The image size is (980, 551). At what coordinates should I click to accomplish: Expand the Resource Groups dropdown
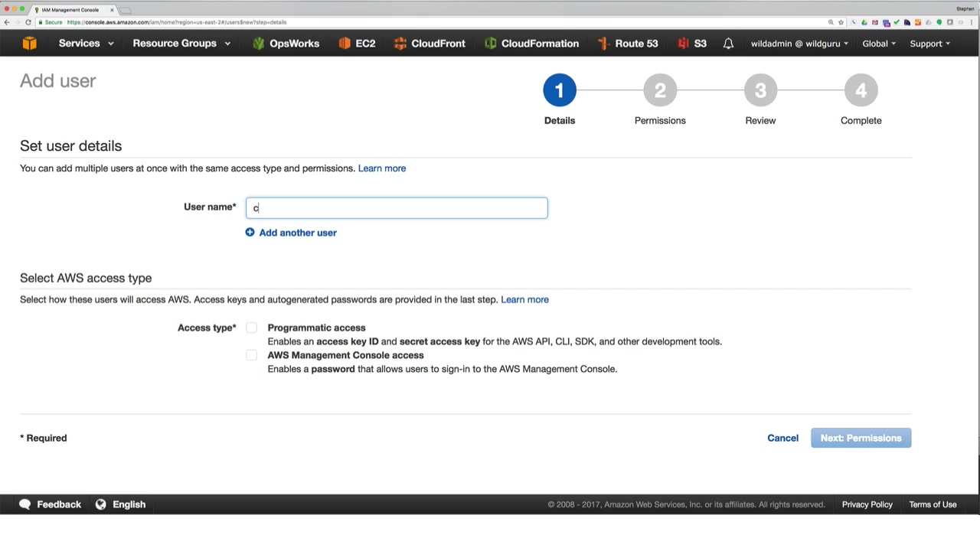(181, 44)
